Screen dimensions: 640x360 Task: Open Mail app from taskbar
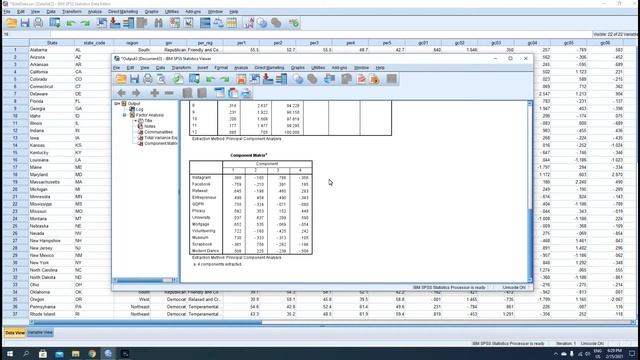click(x=59, y=354)
